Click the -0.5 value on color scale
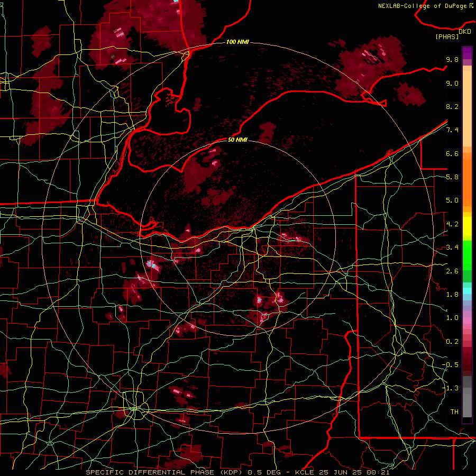 coord(450,365)
